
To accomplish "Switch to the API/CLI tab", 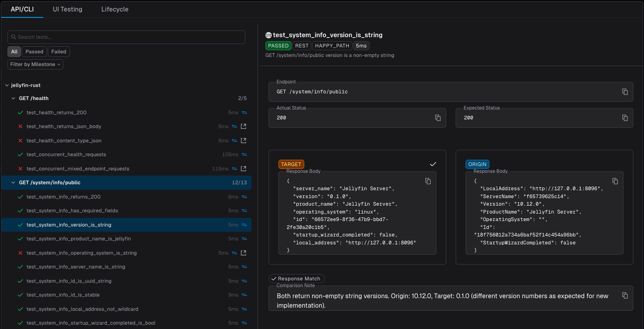I will [22, 9].
